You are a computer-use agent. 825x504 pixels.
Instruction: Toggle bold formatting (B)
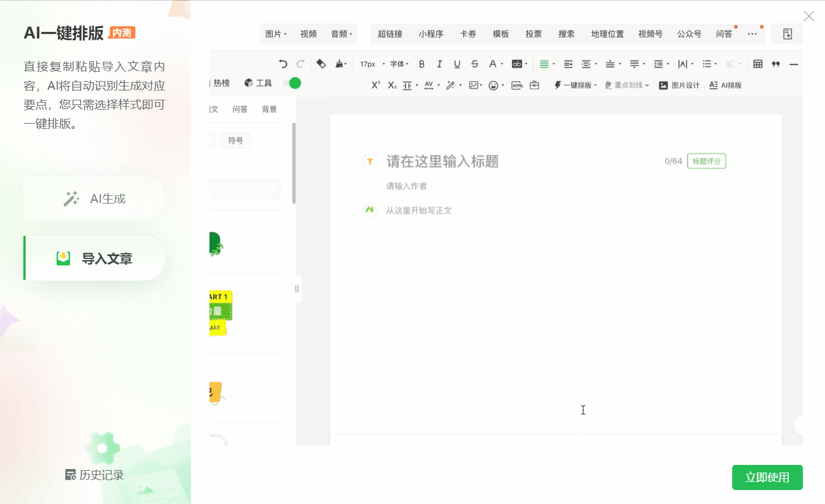422,64
